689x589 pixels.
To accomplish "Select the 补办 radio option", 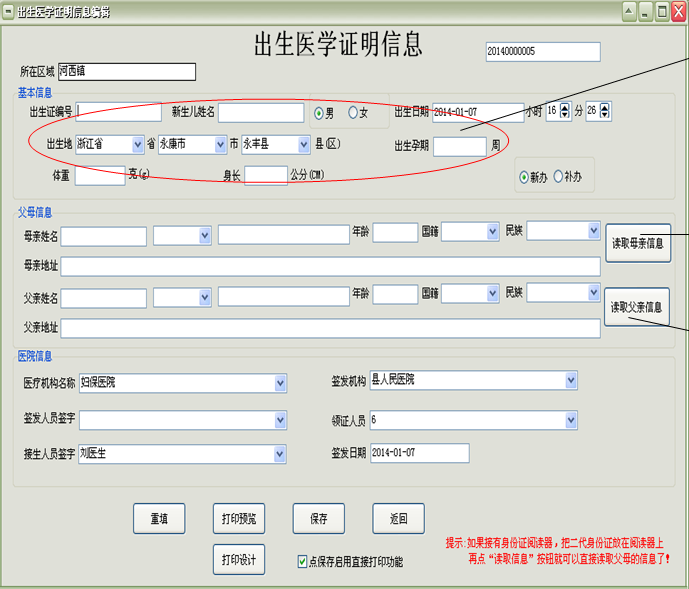I will click(x=558, y=177).
